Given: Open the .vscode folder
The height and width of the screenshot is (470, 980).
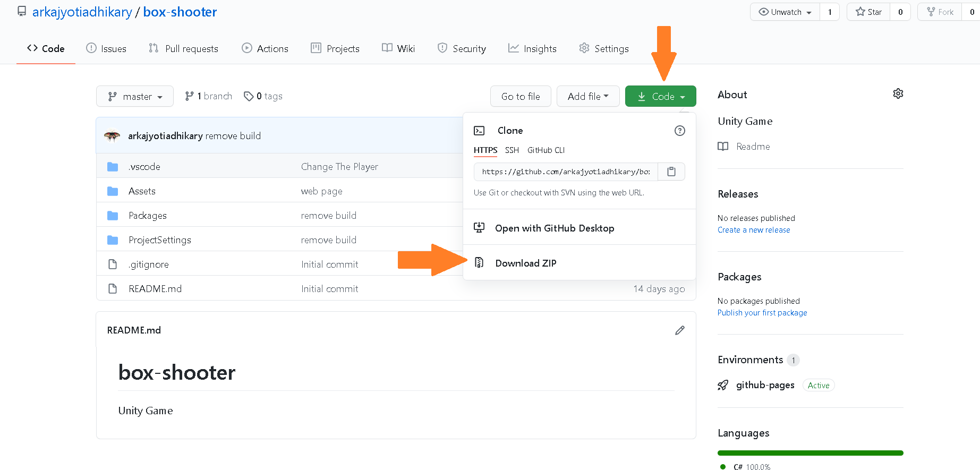Looking at the screenshot, I should 144,167.
